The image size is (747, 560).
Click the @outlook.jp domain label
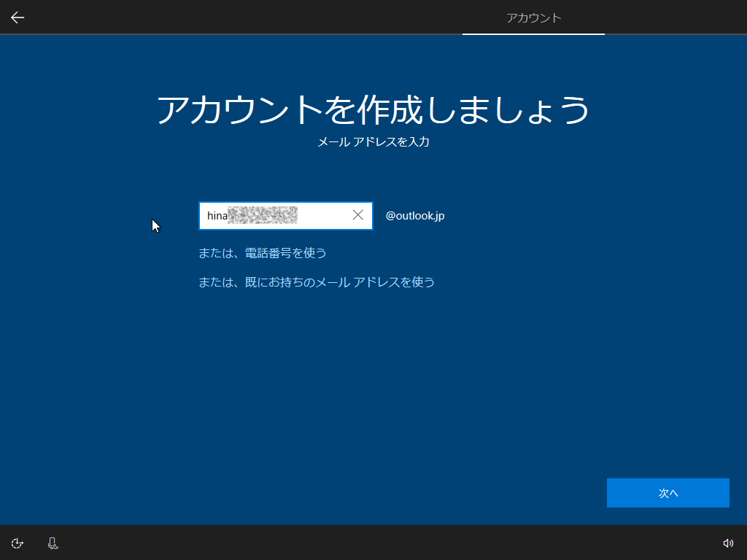pyautogui.click(x=414, y=215)
